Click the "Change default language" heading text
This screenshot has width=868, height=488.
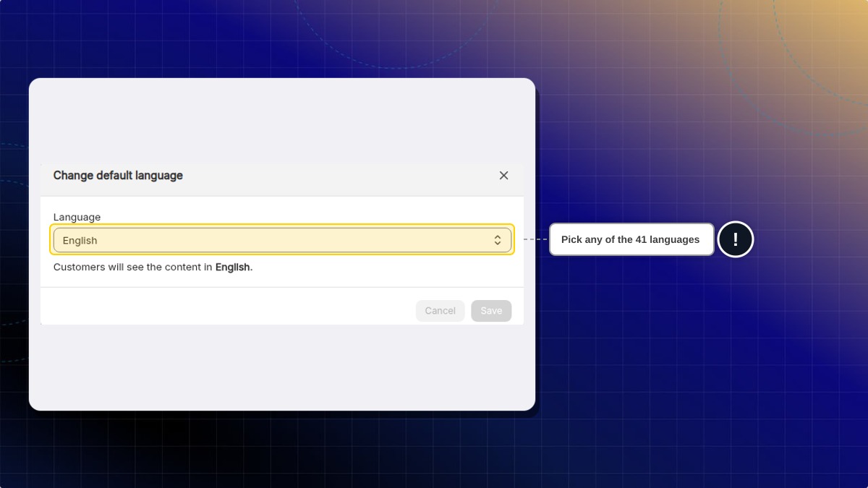click(x=118, y=176)
